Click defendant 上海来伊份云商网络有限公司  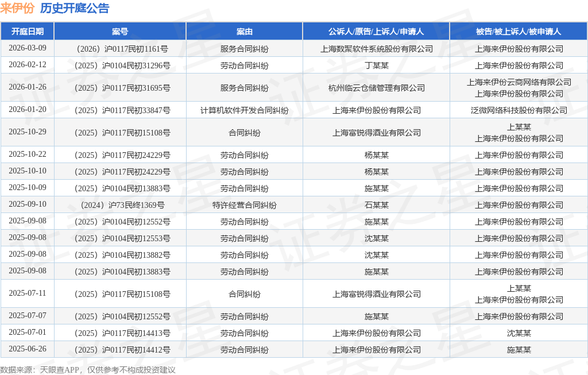pos(519,82)
